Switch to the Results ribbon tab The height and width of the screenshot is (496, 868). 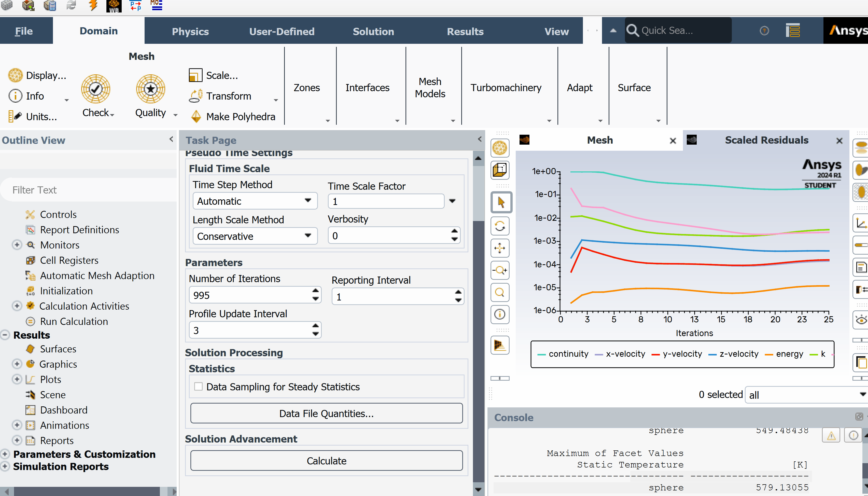point(465,31)
